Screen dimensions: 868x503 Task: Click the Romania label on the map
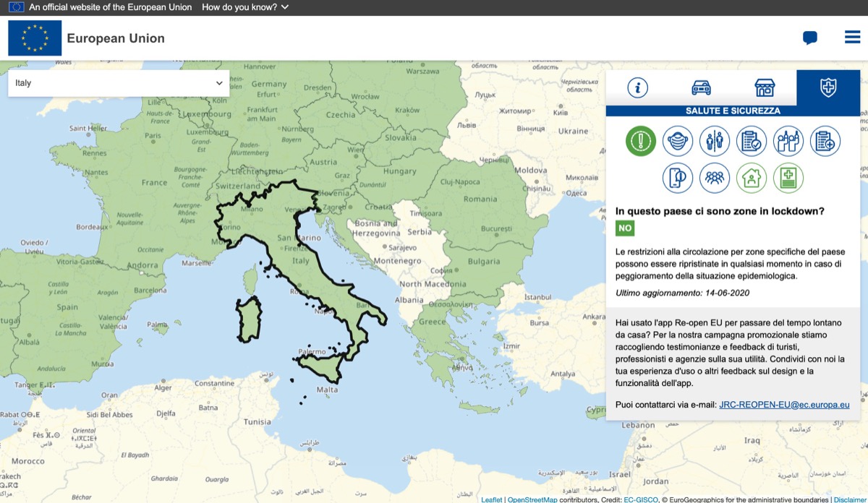(480, 199)
